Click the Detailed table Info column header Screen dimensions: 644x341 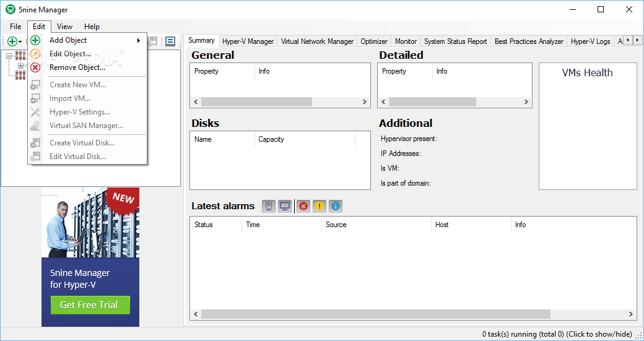pyautogui.click(x=482, y=71)
